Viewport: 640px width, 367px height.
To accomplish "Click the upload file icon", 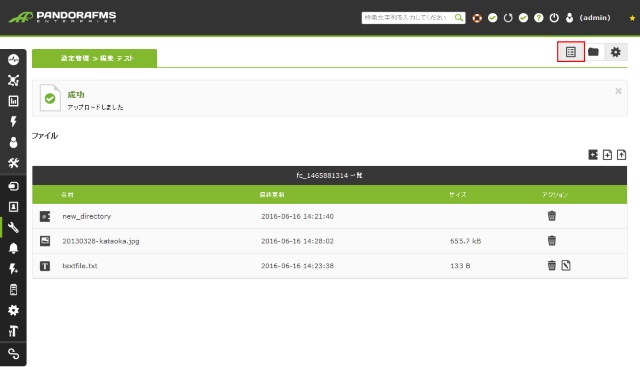I will click(x=621, y=155).
